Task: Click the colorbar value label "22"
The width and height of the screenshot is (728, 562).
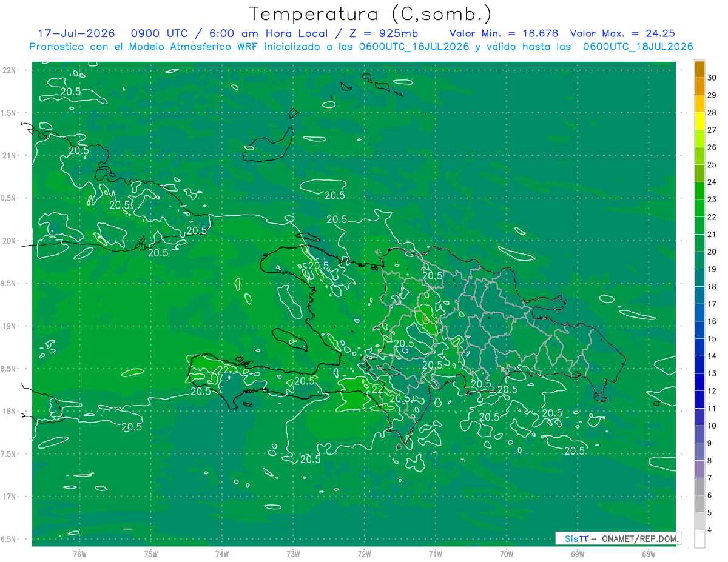Action: pyautogui.click(x=712, y=217)
